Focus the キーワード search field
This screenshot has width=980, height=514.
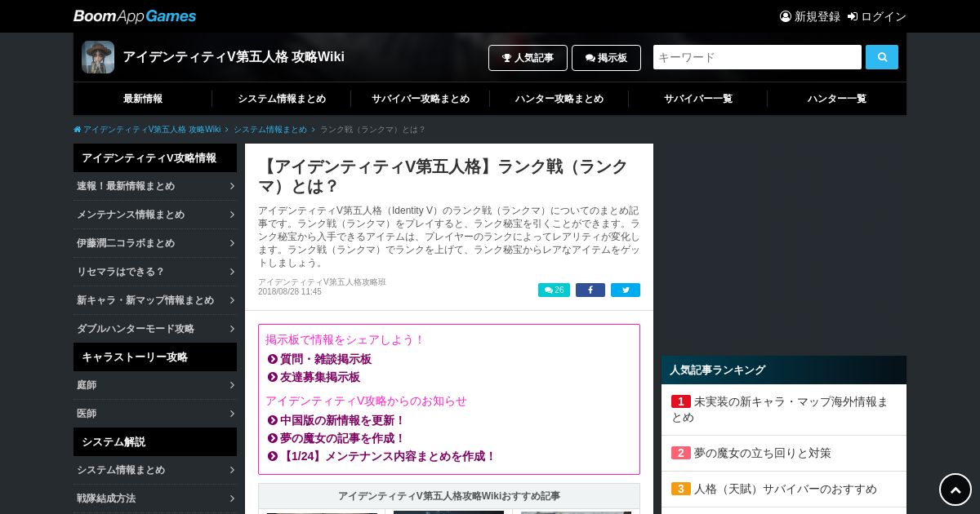pos(757,57)
